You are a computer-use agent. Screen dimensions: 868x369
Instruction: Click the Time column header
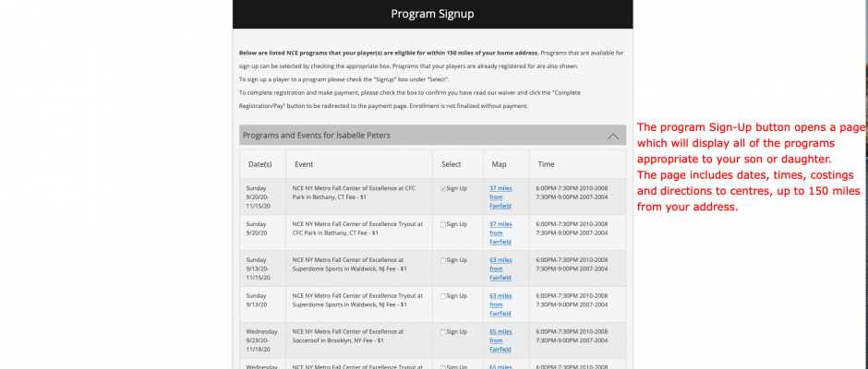546,164
